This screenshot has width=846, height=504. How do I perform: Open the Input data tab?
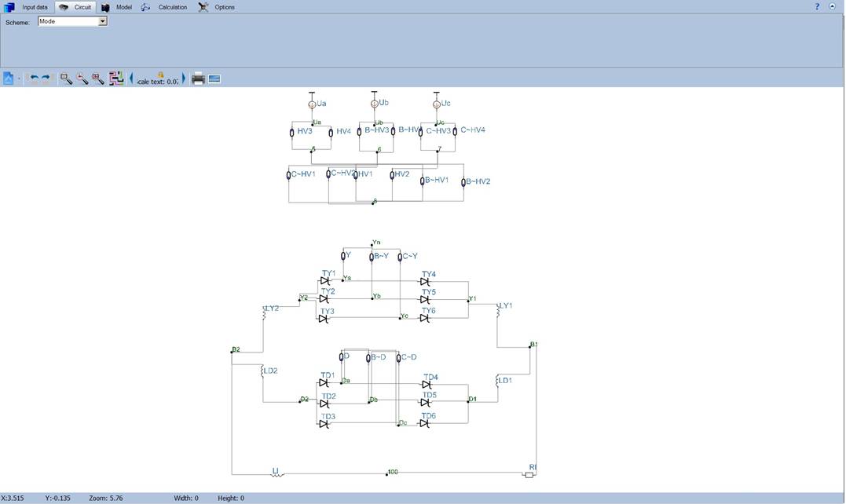26,7
